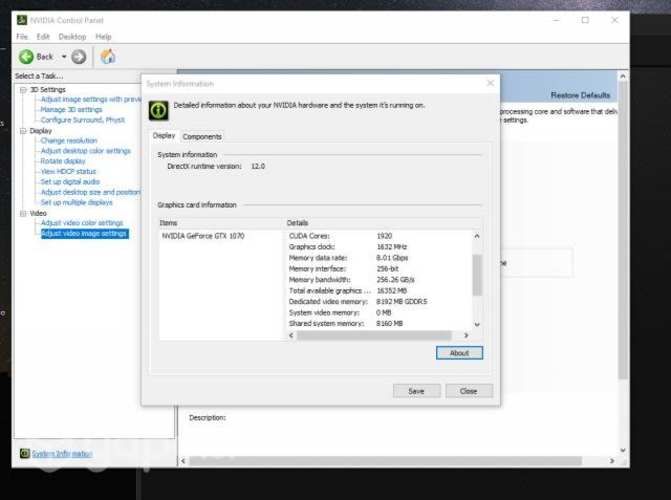Viewport: 671px width, 500px height.
Task: Open the Help menu
Action: tap(104, 36)
